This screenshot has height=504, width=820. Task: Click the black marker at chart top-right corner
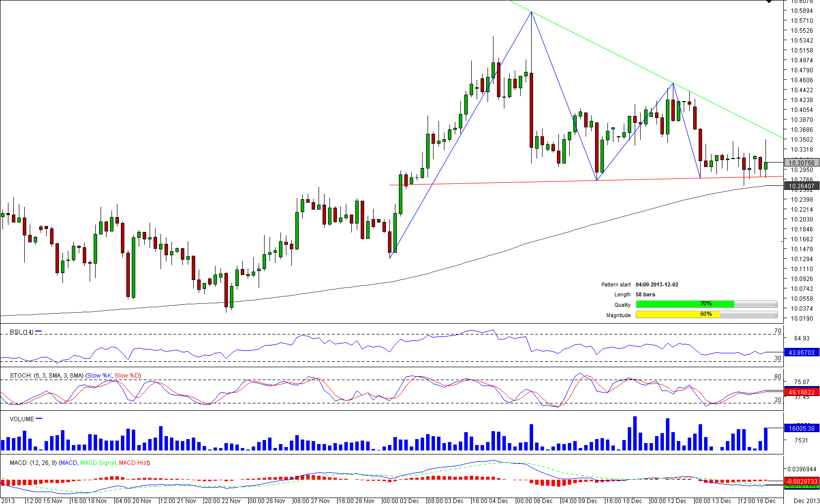coord(769,1)
